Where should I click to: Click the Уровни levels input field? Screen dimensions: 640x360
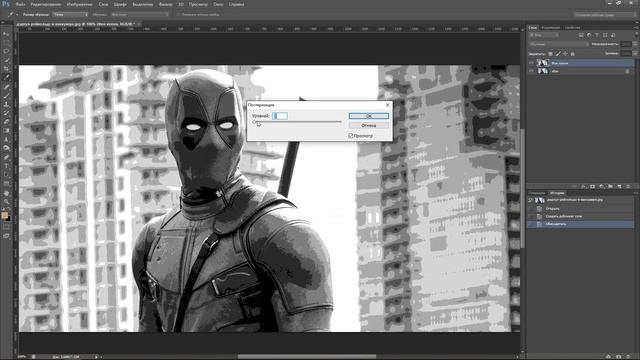280,116
